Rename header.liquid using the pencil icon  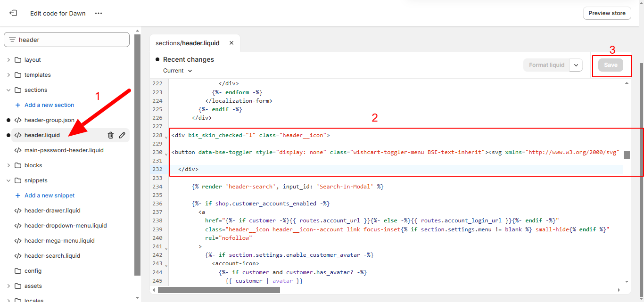click(122, 135)
